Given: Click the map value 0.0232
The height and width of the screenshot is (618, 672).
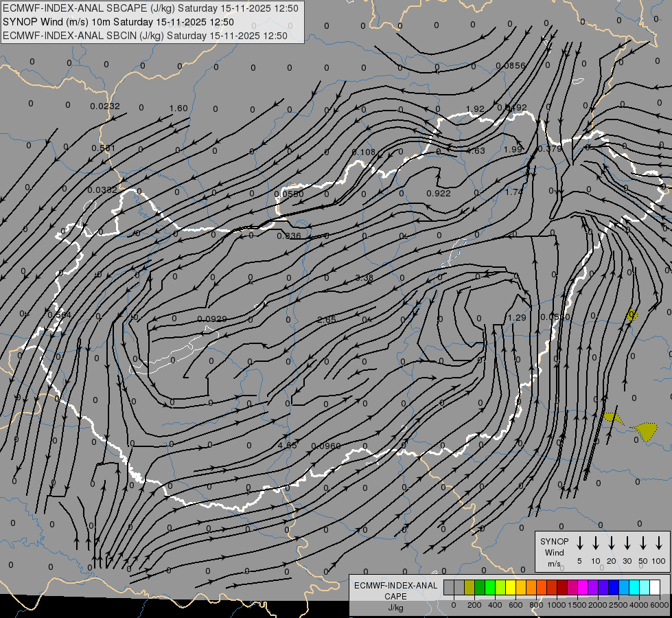Looking at the screenshot, I should coord(105,106).
